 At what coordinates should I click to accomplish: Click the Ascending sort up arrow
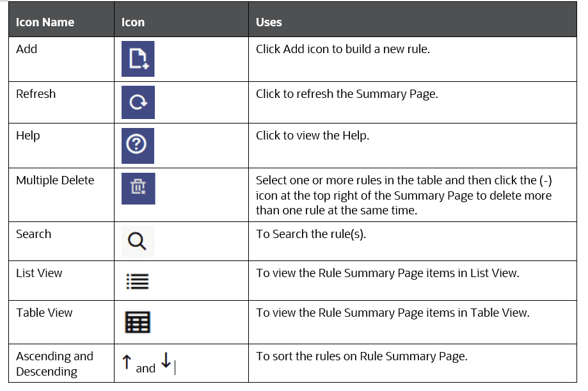coord(126,361)
